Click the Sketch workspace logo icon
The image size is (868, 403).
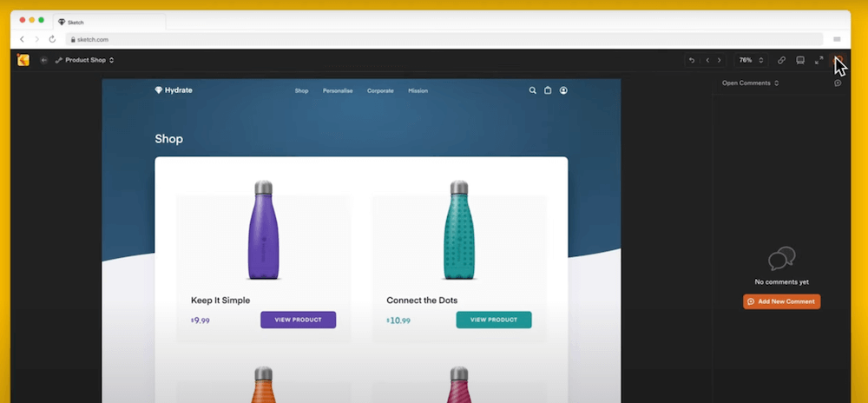[x=23, y=60]
